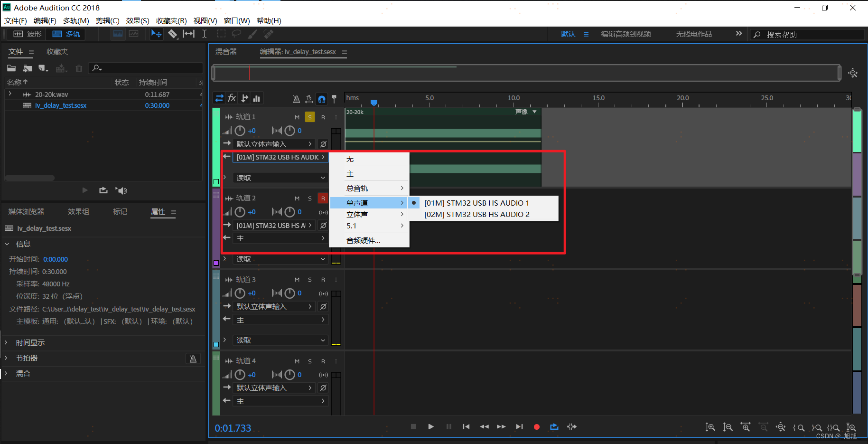Open Stereo submenu
868x444 pixels.
click(369, 214)
